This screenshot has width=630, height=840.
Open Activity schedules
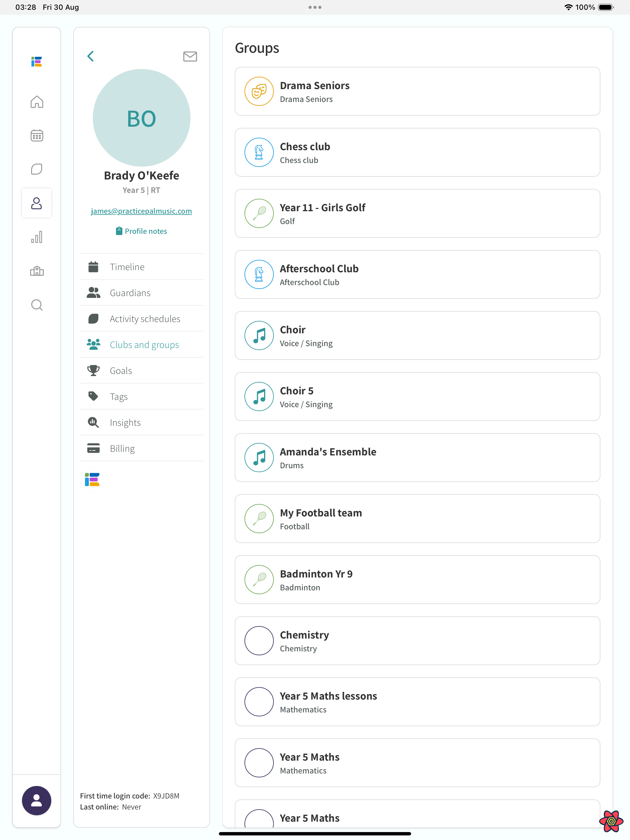pyautogui.click(x=142, y=319)
